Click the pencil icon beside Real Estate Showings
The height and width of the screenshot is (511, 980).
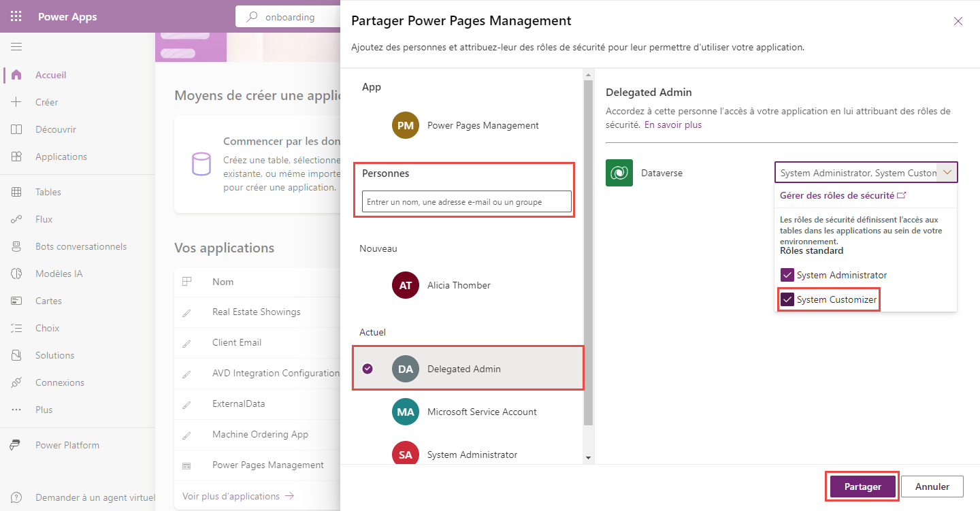point(186,313)
